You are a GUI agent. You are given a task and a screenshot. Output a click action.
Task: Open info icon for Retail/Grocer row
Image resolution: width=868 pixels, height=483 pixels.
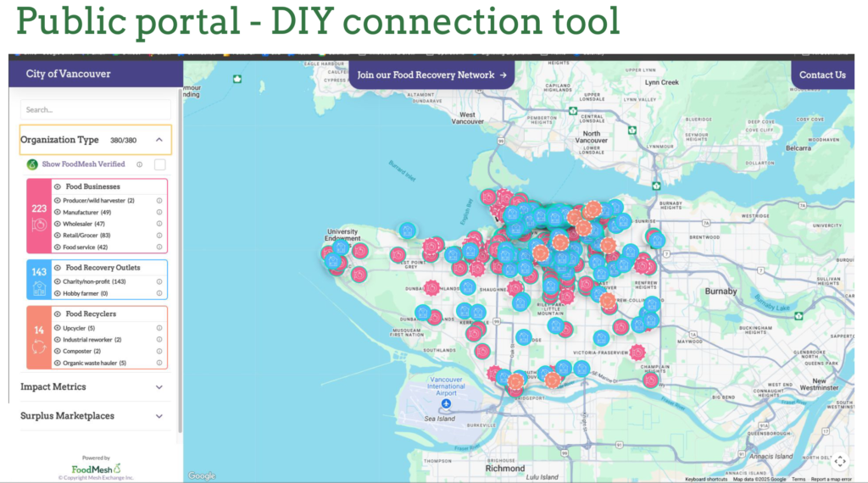pos(159,236)
